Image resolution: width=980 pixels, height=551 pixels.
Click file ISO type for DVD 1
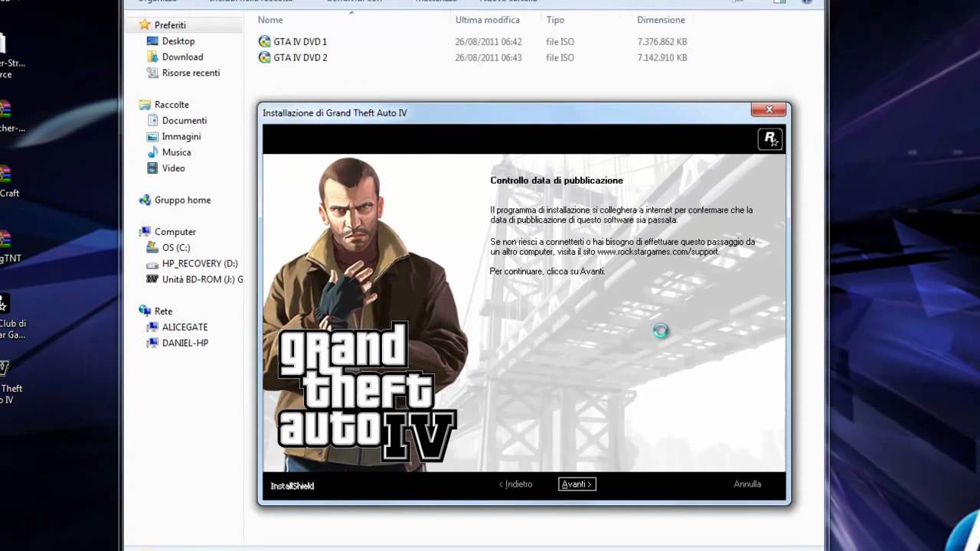pyautogui.click(x=560, y=41)
